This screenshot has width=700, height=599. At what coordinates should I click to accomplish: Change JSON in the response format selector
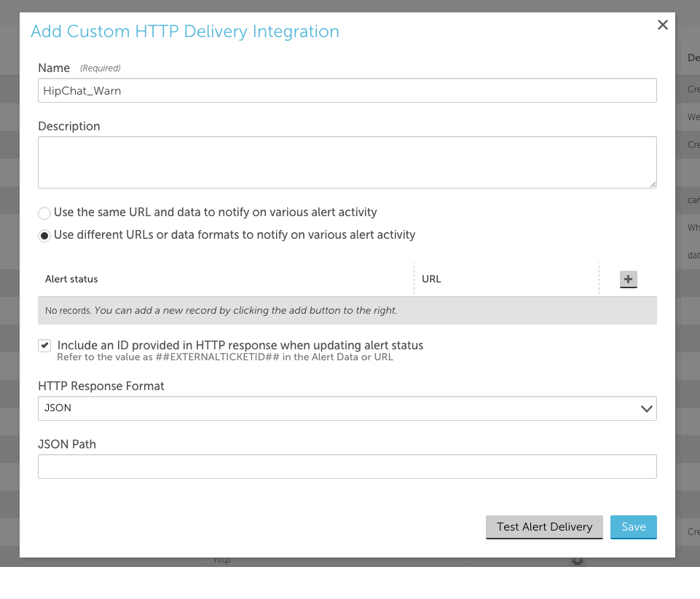pos(347,408)
